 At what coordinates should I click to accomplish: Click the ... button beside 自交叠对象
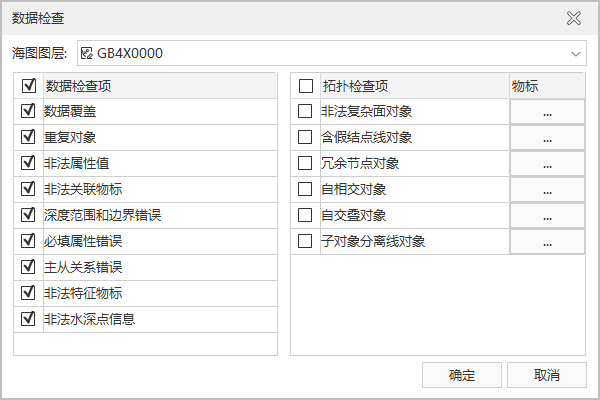(547, 216)
